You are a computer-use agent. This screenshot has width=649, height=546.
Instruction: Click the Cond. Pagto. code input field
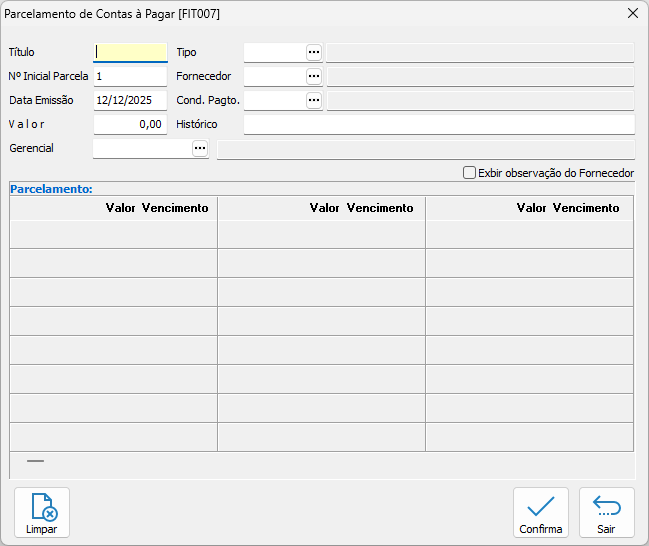coord(274,100)
